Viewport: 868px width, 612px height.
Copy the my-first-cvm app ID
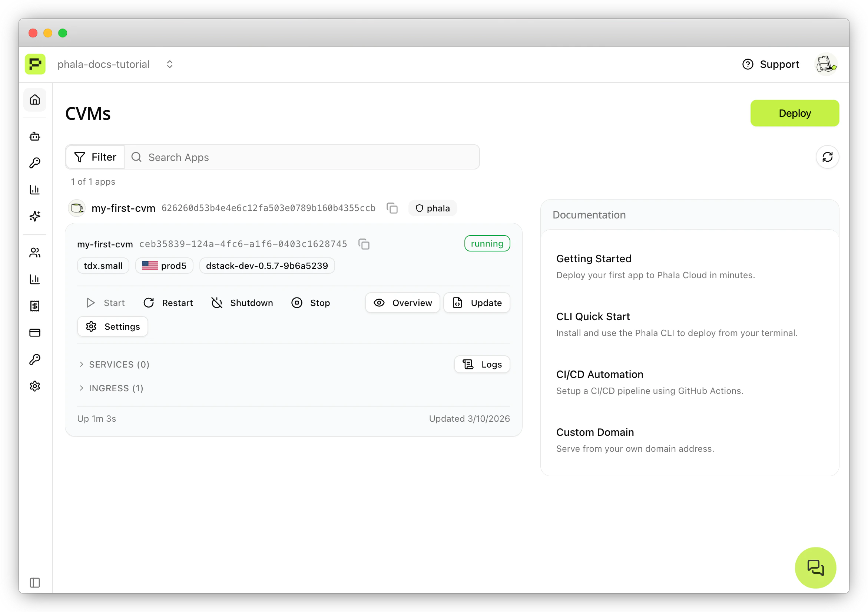(x=392, y=208)
